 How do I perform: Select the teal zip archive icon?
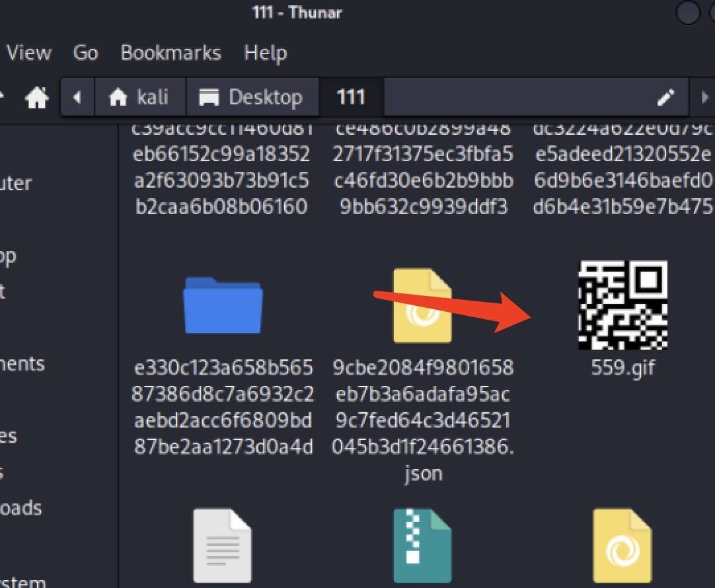(x=422, y=545)
